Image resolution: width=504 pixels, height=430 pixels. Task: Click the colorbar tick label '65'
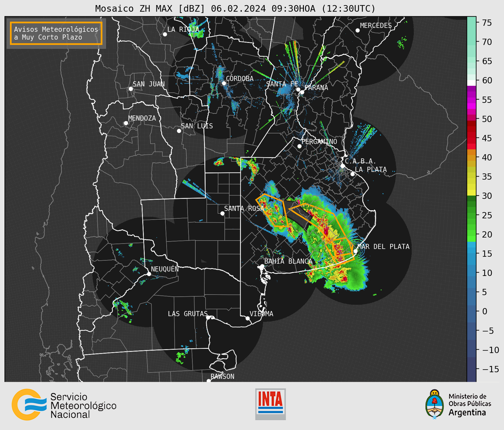[x=487, y=61]
